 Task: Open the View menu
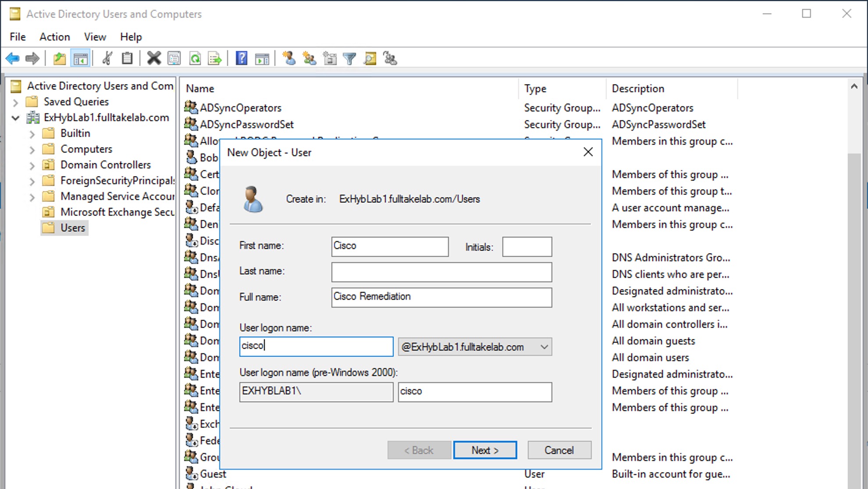pos(95,37)
